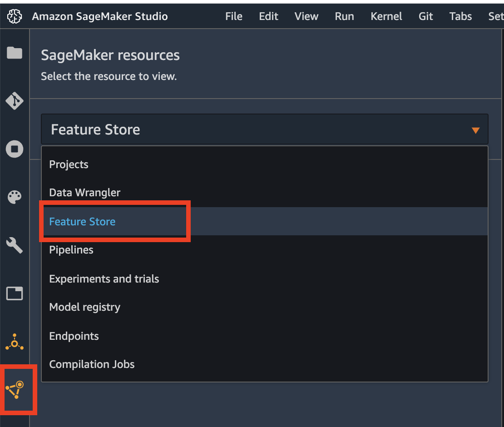The width and height of the screenshot is (504, 427).
Task: Select Projects from the resource list
Action: pyautogui.click(x=265, y=164)
